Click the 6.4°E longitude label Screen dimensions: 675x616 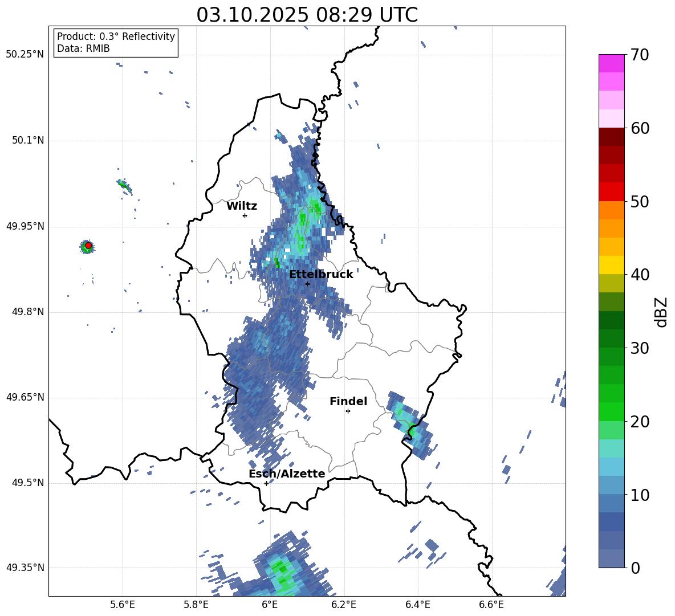point(417,605)
